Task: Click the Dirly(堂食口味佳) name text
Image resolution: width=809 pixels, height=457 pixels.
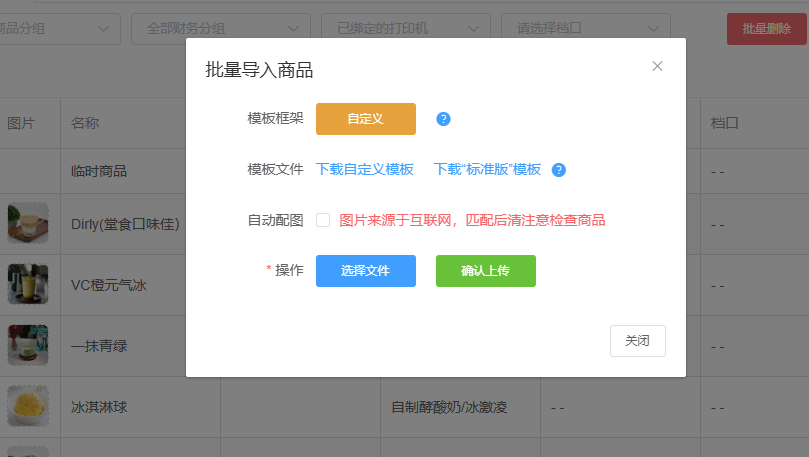Action: click(125, 224)
